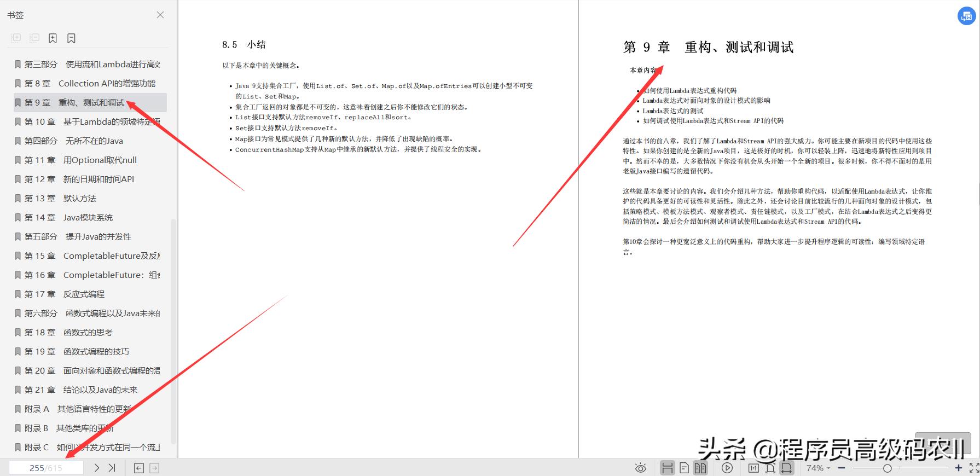Go back to previous view
The height and width of the screenshot is (476, 980).
139,468
